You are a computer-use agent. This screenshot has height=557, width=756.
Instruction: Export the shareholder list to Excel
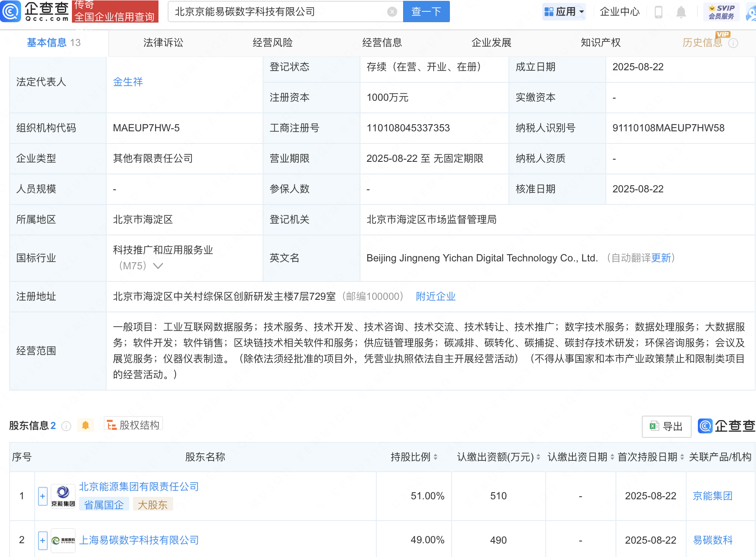[x=666, y=426]
